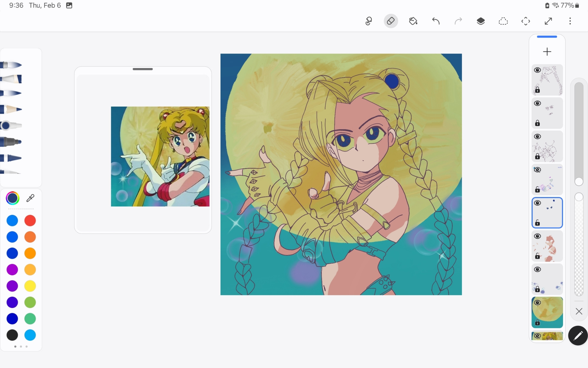Go to second color palette page dot
The height and width of the screenshot is (368, 588).
pos(21,347)
